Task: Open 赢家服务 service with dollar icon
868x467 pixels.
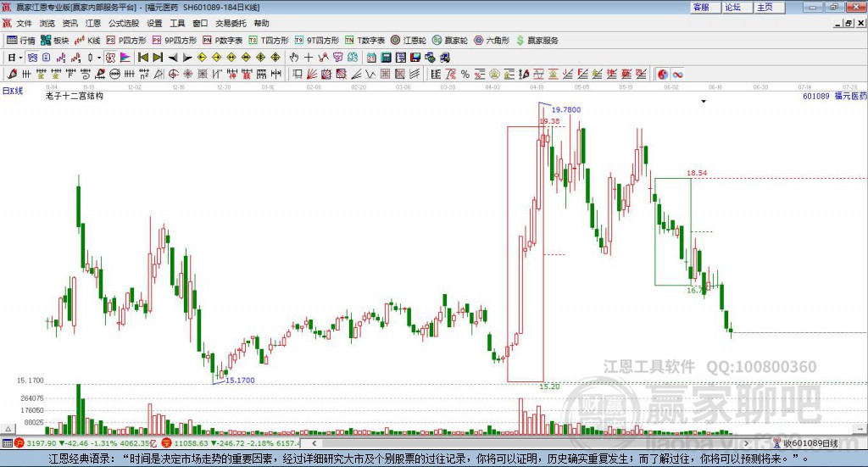Action: [x=537, y=41]
